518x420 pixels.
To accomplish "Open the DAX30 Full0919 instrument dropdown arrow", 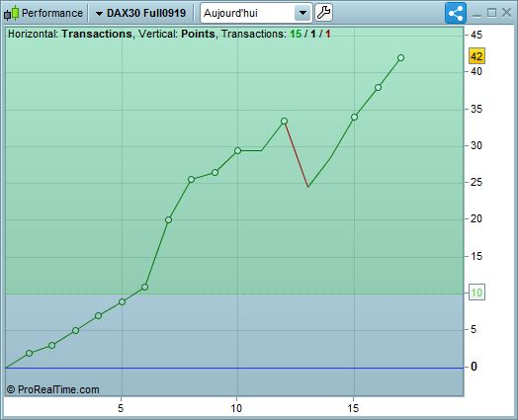I will pyautogui.click(x=99, y=14).
